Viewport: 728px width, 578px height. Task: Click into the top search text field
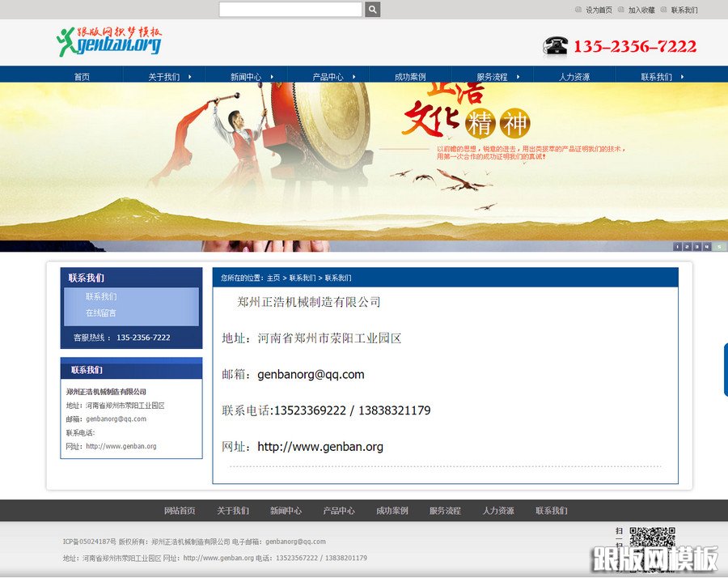290,10
